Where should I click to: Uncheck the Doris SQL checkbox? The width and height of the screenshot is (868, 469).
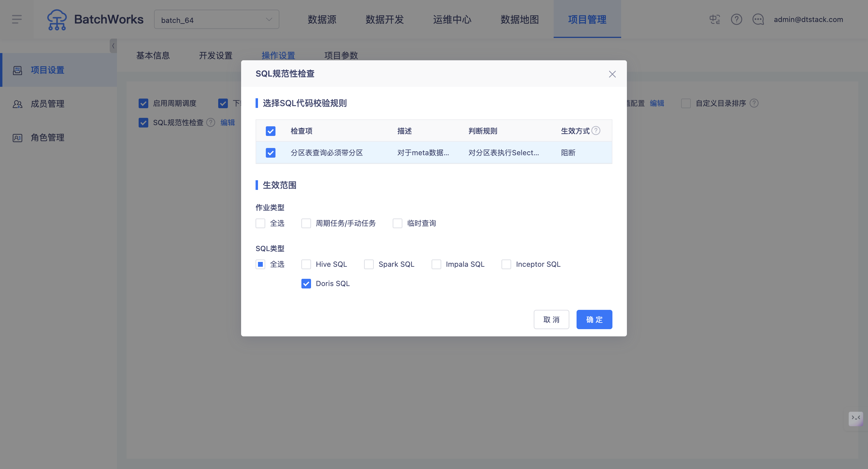306,284
